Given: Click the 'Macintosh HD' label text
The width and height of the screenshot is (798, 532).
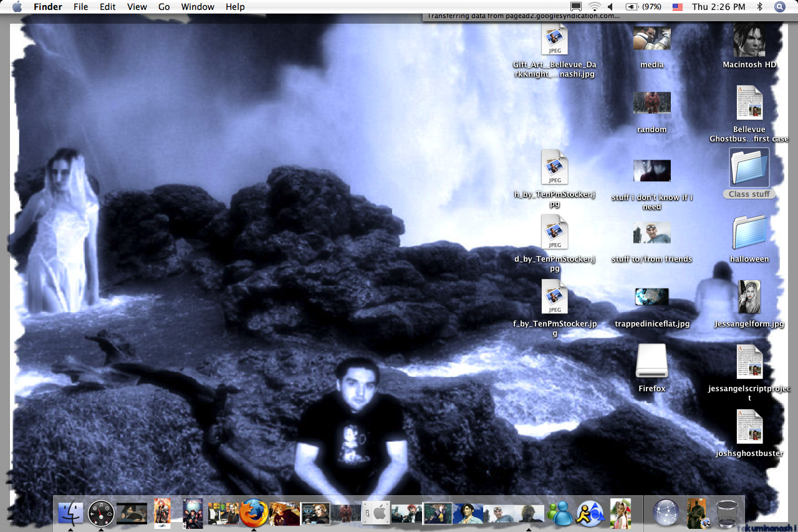Looking at the screenshot, I should 749,65.
